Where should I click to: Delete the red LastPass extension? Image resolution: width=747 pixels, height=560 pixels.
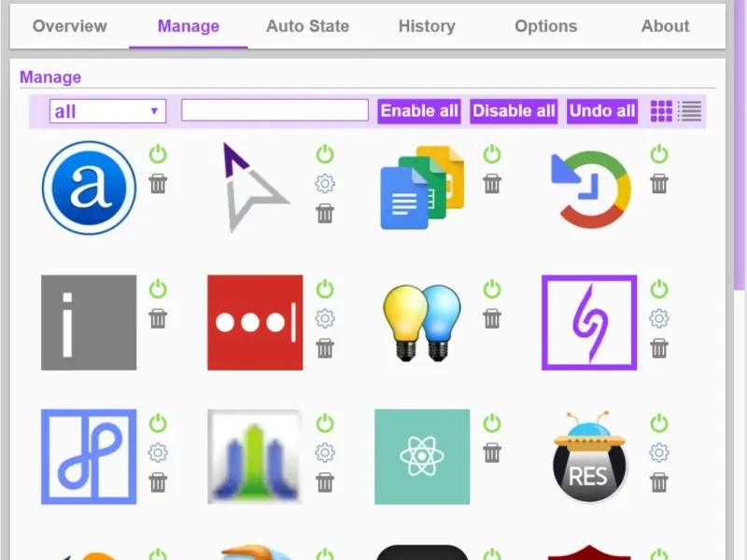click(x=325, y=348)
